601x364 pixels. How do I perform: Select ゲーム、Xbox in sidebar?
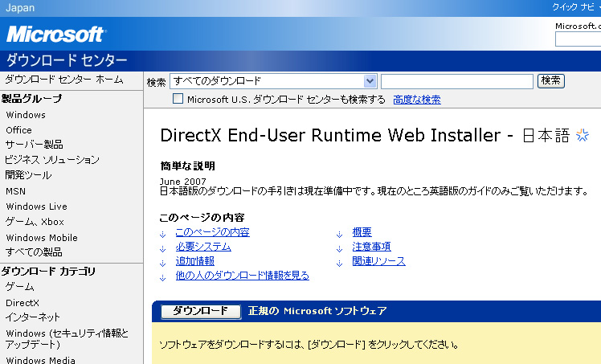pos(35,222)
